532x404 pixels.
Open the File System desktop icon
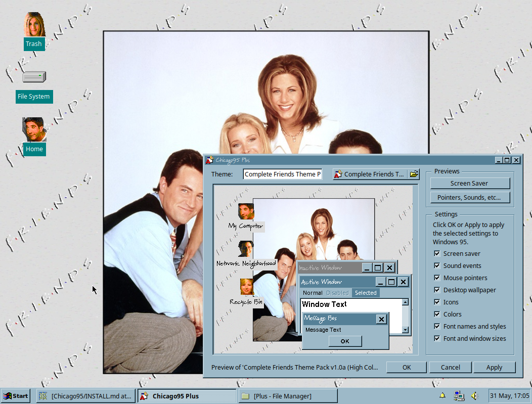[x=34, y=77]
